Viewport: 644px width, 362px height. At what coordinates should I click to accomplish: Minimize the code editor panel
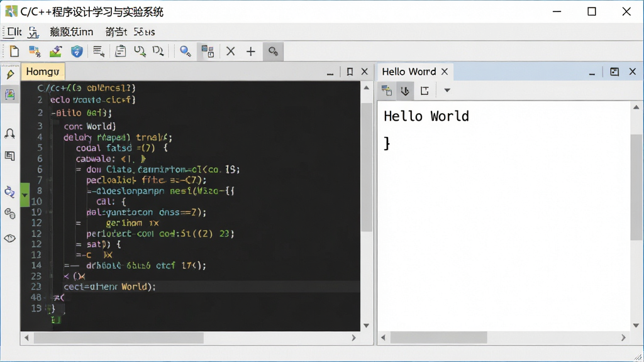[x=330, y=73]
